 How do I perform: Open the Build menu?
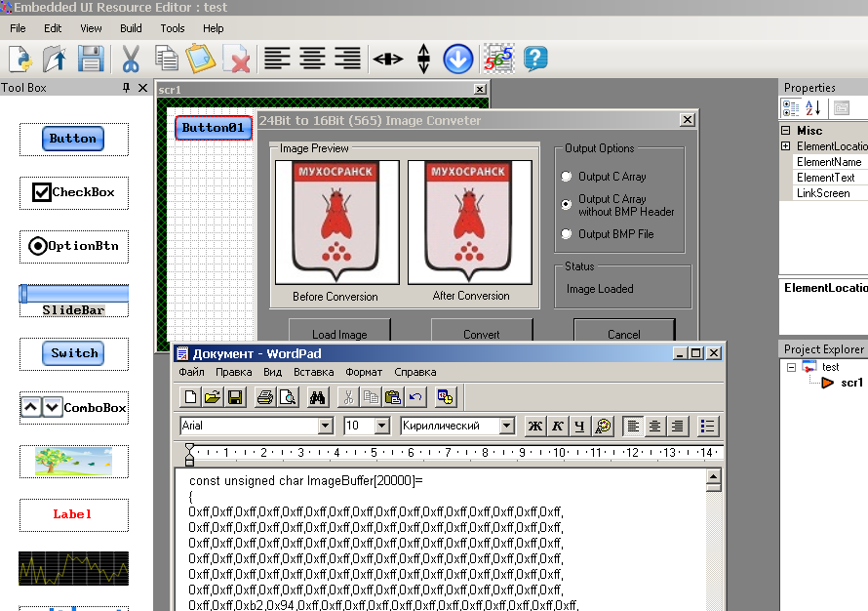pyautogui.click(x=131, y=28)
